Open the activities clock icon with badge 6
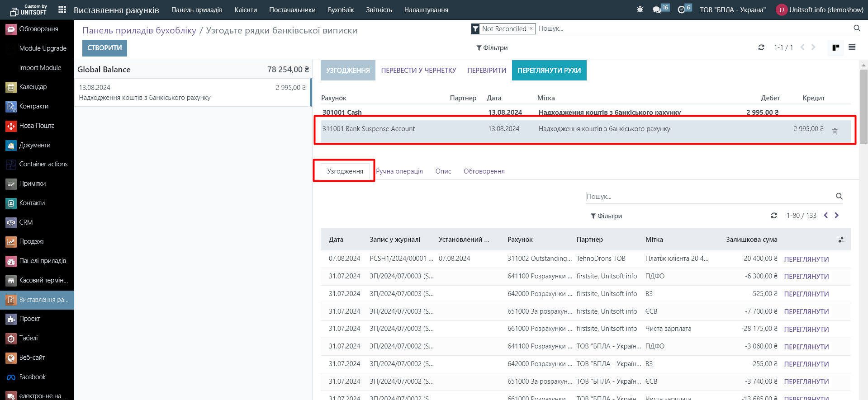Image resolution: width=868 pixels, height=400 pixels. 682,9
